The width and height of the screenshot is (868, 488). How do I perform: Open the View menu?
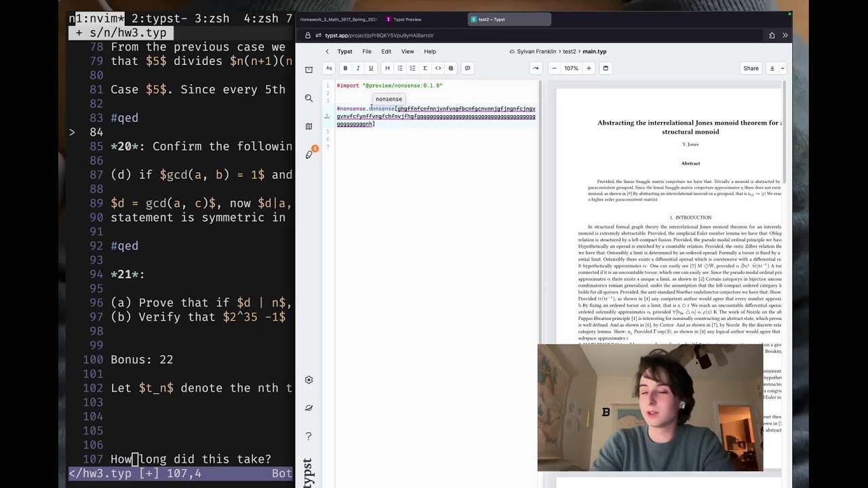[x=408, y=52]
